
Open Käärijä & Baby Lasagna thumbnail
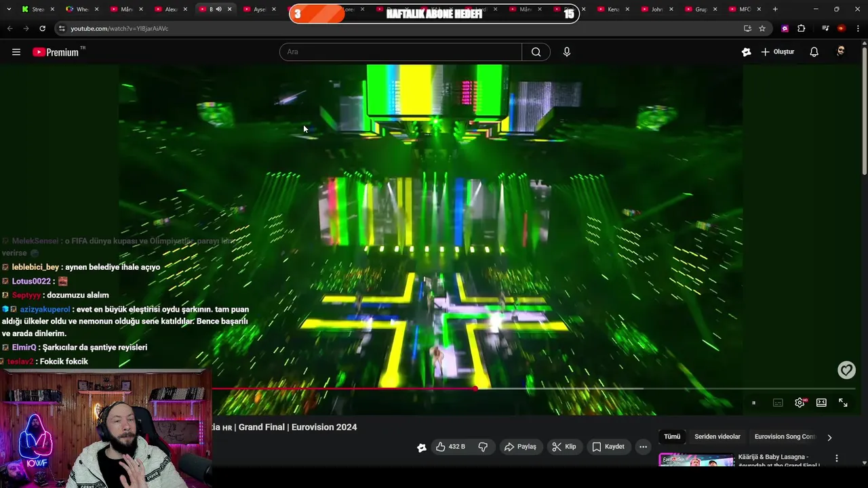696,461
